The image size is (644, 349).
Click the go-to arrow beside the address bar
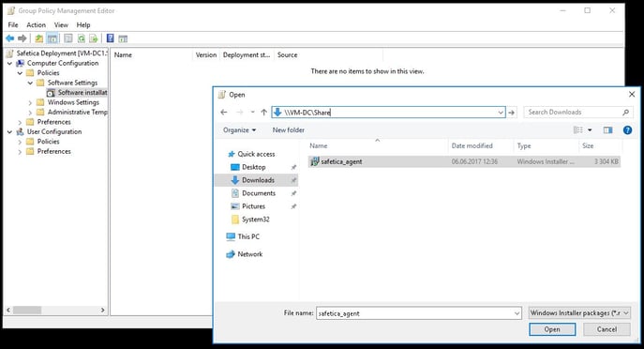click(x=511, y=113)
